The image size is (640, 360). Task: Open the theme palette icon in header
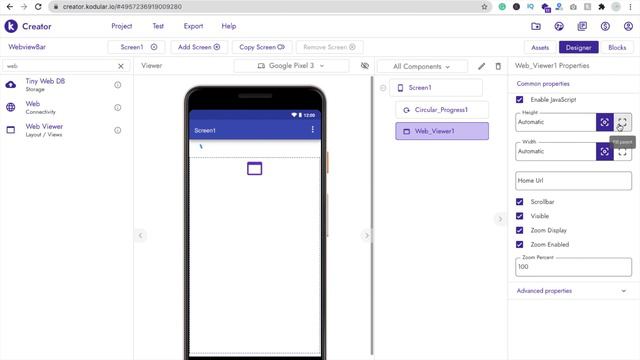559,26
